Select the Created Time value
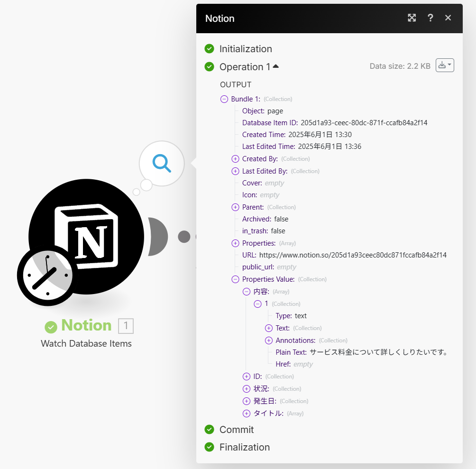 click(320, 135)
